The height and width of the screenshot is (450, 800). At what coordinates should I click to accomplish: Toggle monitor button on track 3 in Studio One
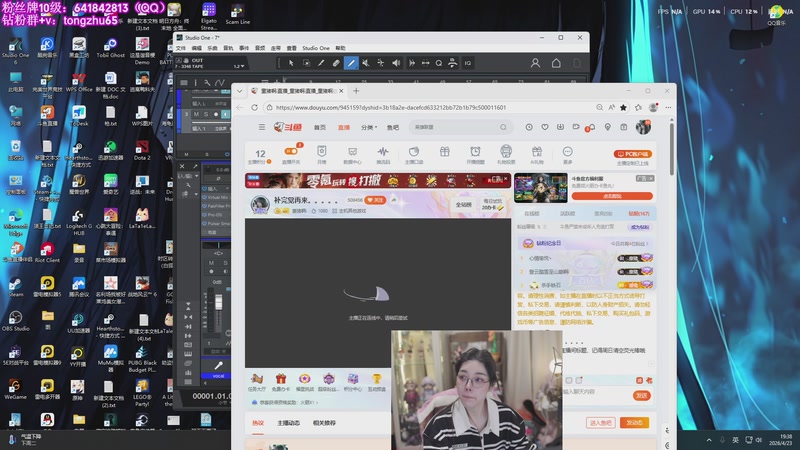click(x=225, y=114)
